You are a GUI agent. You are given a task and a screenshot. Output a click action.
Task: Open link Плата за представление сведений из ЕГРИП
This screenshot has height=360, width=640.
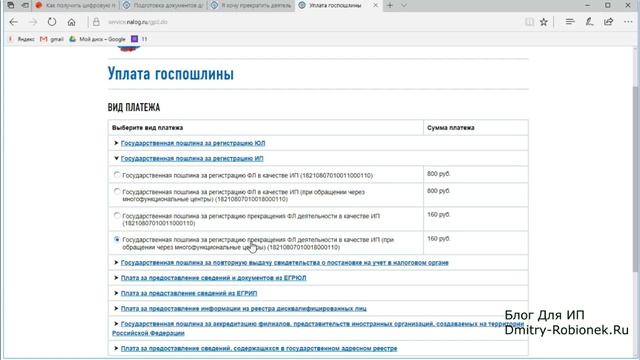click(x=189, y=293)
